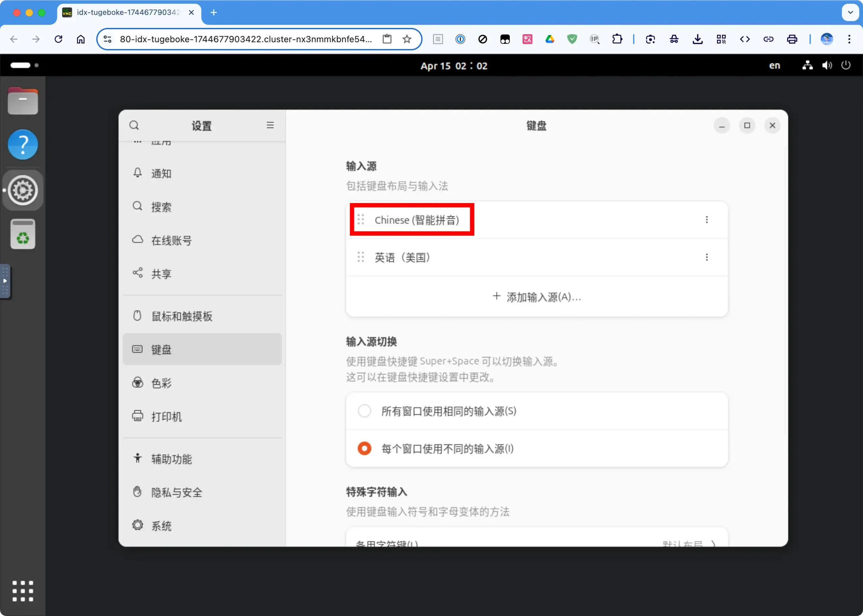This screenshot has width=863, height=616.
Task: Open 在线账号 online accounts section
Action: coord(202,240)
